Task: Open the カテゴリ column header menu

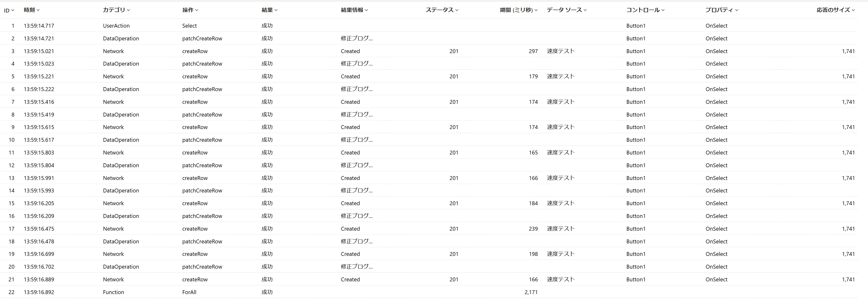Action: coord(128,10)
